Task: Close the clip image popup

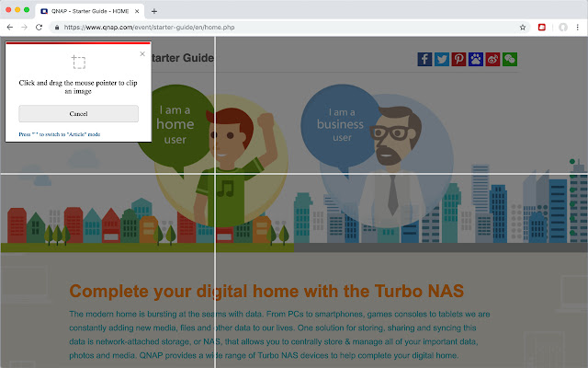Action: [x=142, y=53]
